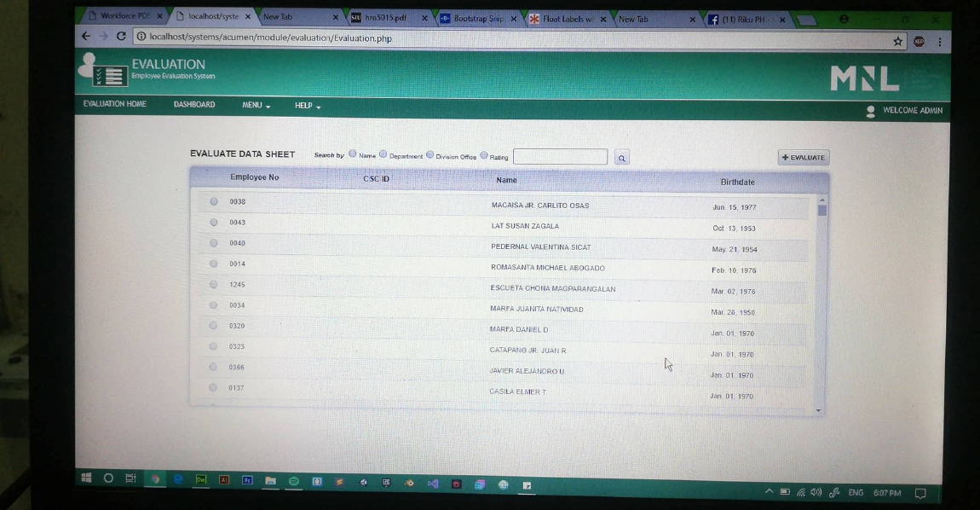Open Chrome three-dot menu
The width and height of the screenshot is (980, 510).
[939, 42]
